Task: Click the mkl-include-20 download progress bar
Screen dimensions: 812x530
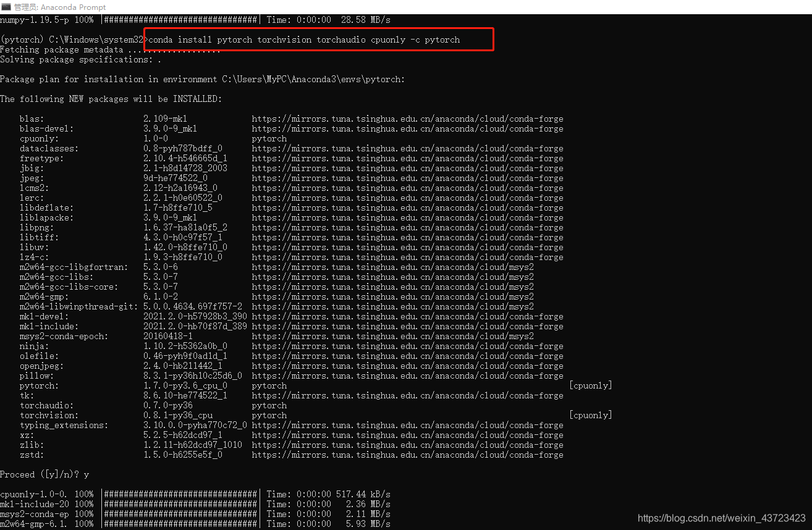Action: click(180, 504)
